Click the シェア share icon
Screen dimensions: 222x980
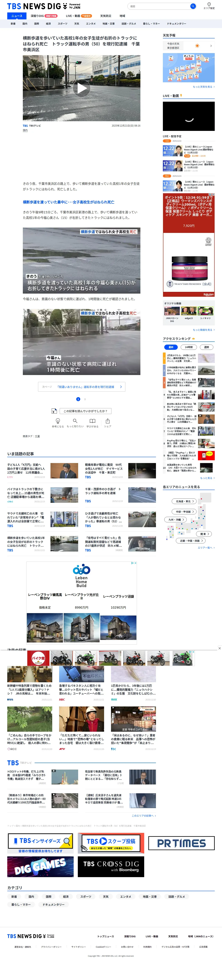[108, 421]
